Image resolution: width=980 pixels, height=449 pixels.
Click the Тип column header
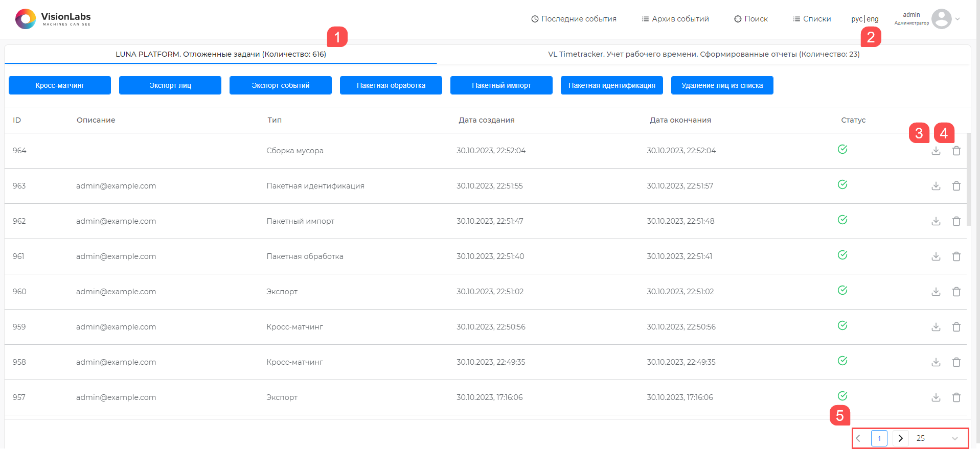(x=275, y=120)
